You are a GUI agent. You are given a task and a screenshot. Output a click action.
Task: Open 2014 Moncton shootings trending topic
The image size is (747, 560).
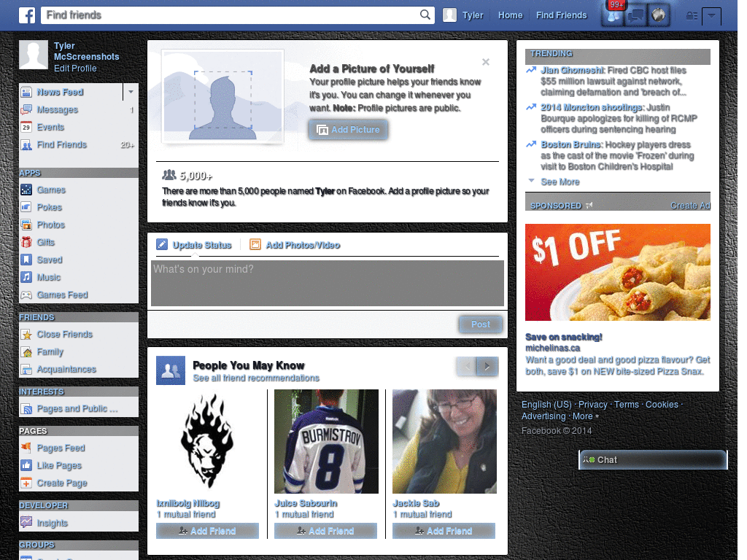(592, 107)
